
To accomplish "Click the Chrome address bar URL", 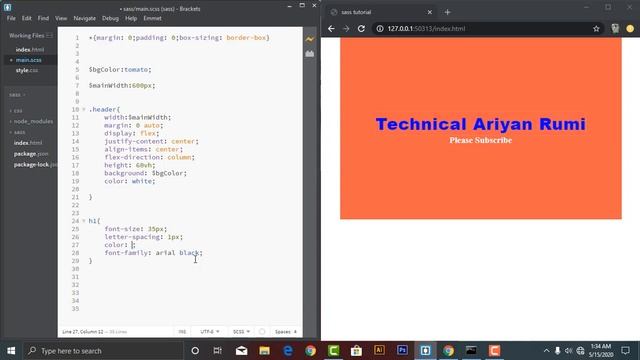I will tap(426, 29).
